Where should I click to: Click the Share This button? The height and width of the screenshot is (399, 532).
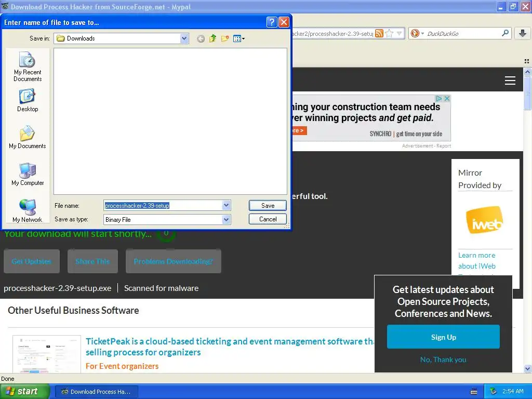[92, 261]
